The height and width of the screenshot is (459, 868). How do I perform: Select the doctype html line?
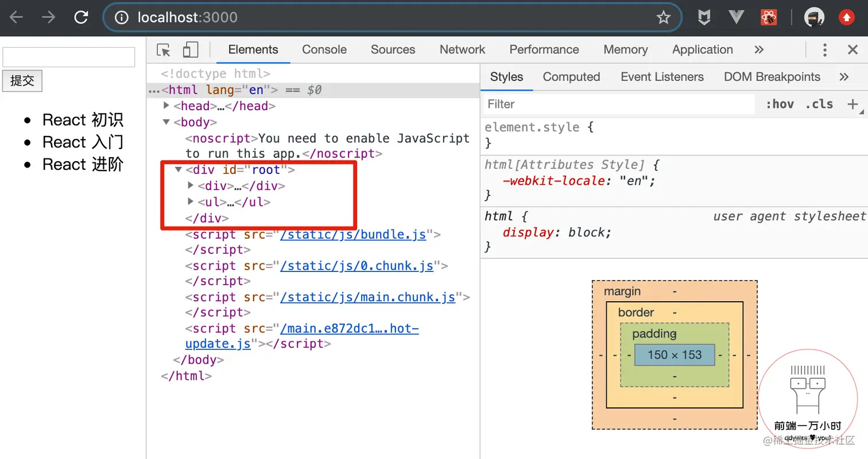click(x=215, y=74)
